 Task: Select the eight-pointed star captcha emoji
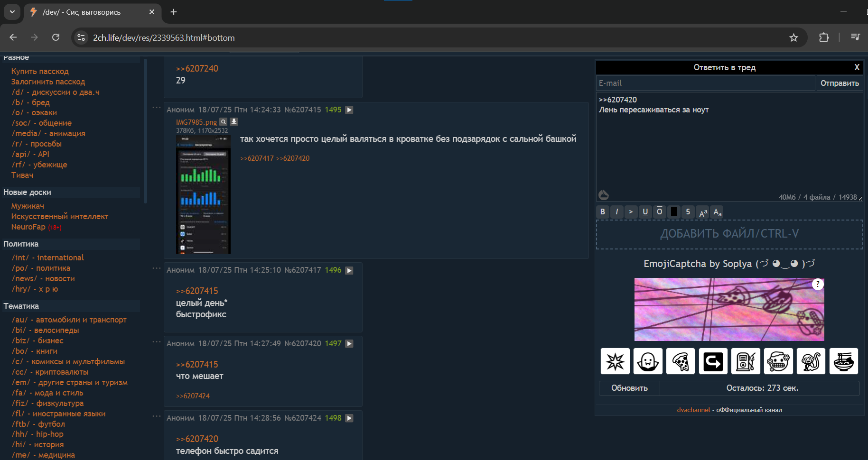615,361
